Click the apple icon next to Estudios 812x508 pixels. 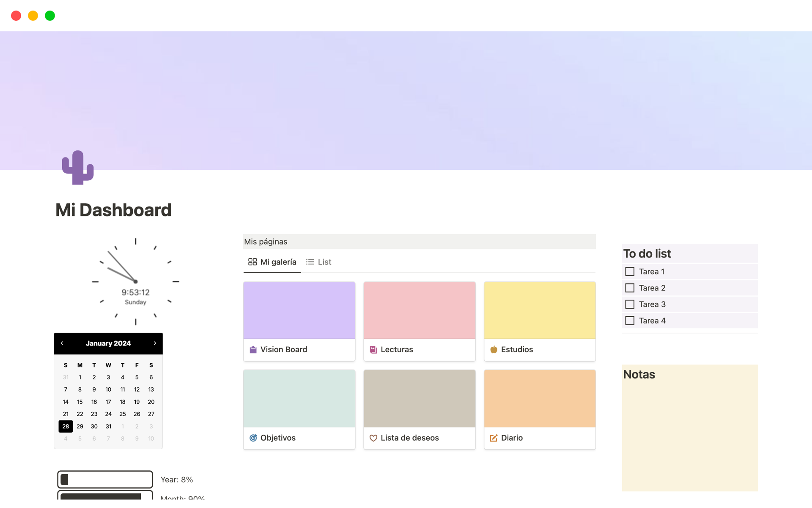494,349
